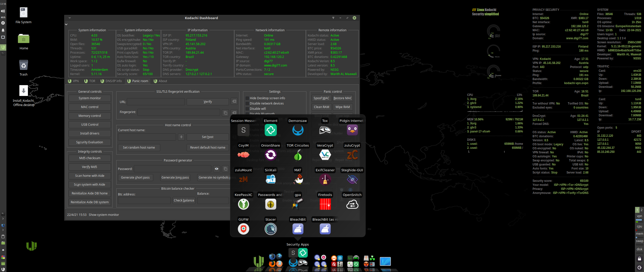Launch Steghide-GUI icon
The width and height of the screenshot is (644, 272).
pos(352,179)
